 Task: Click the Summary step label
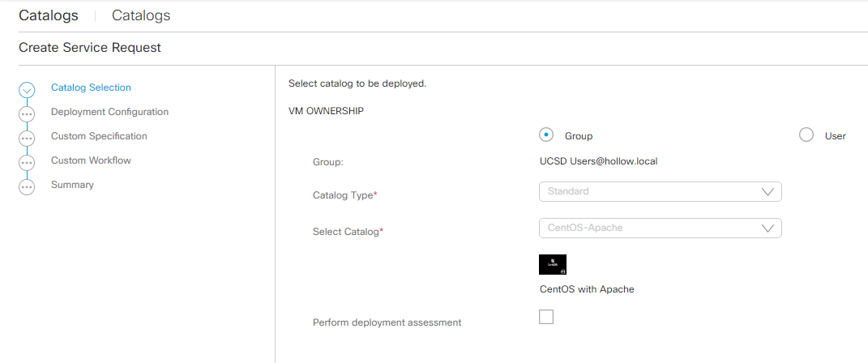click(72, 185)
